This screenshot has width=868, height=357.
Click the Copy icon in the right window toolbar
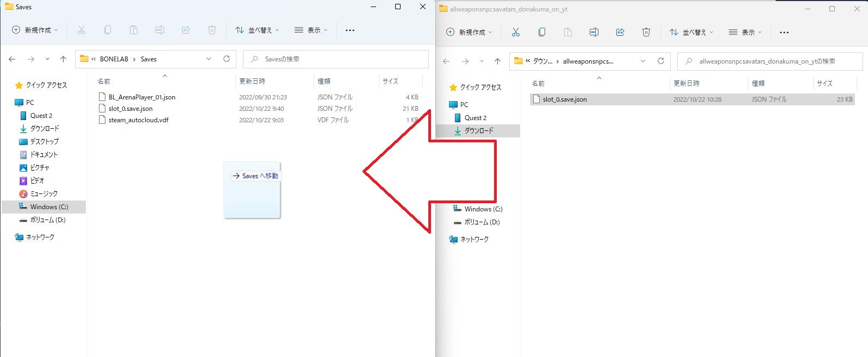point(541,33)
